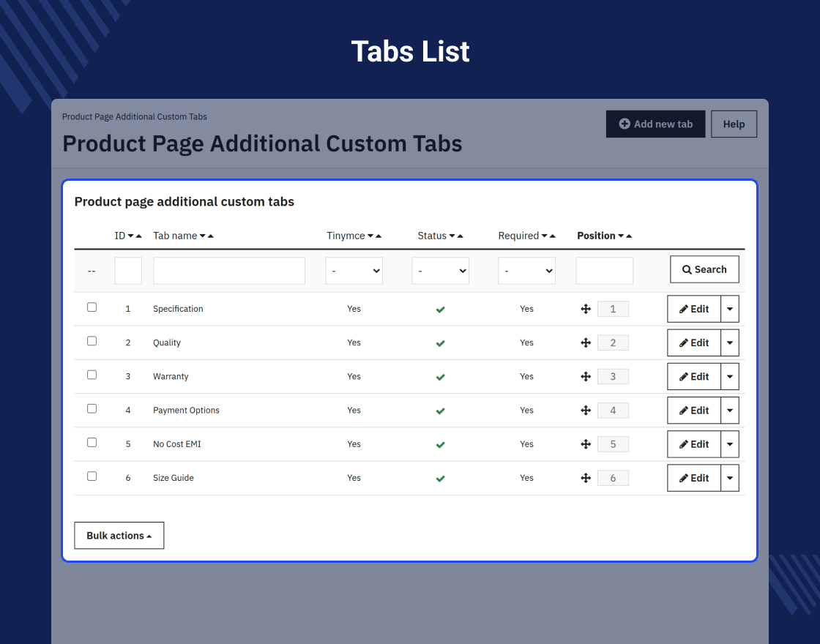
Task: Sort Position column ascending arrow
Action: 629,236
